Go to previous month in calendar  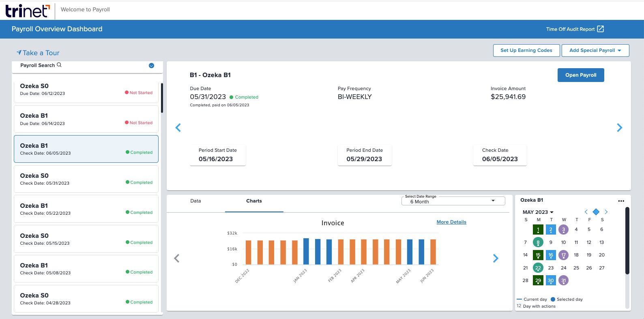point(586,212)
